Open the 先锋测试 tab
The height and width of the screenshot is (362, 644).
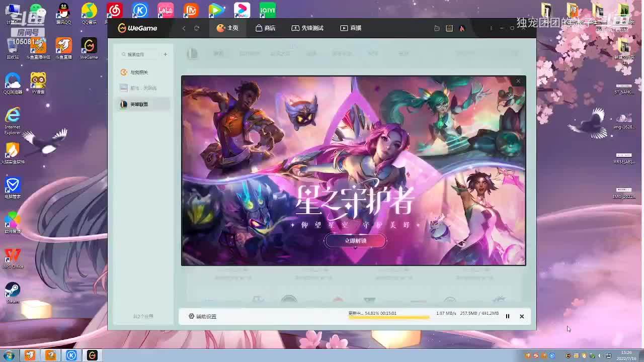point(307,28)
